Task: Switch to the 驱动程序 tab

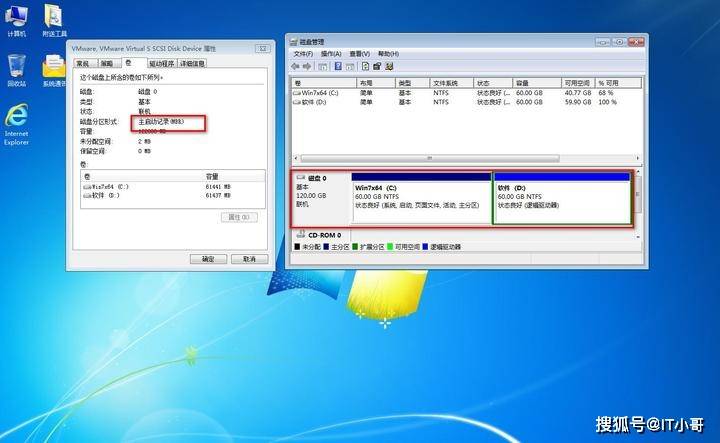Action: point(162,64)
